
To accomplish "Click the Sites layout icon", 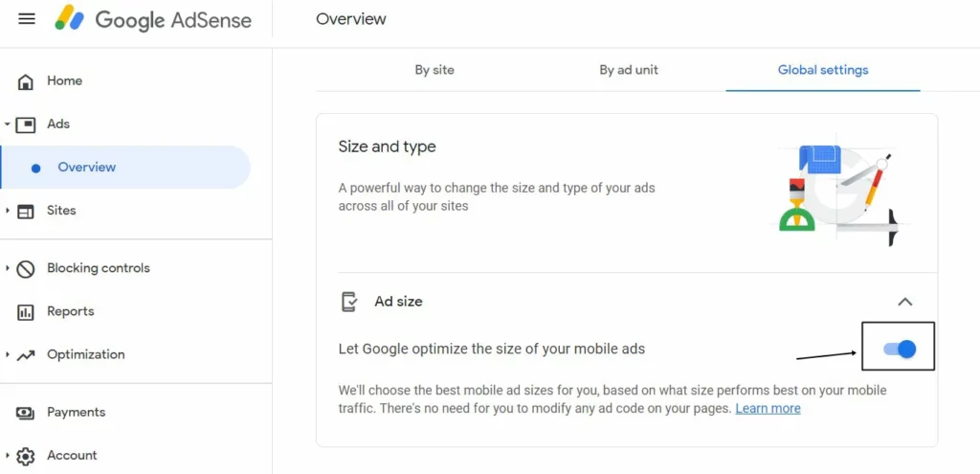I will tap(27, 211).
